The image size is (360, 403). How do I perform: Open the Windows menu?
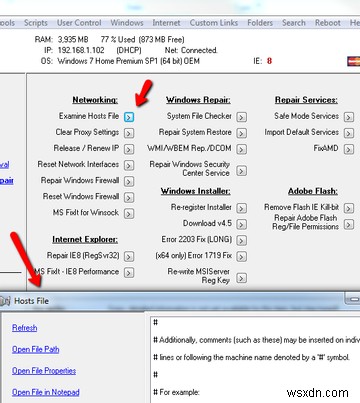(x=127, y=23)
